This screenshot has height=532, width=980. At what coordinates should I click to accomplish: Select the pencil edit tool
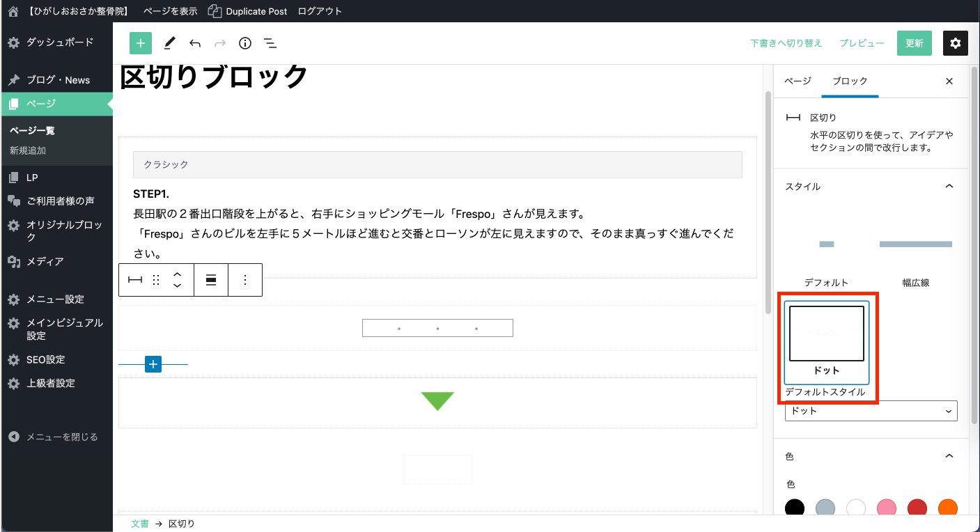pos(169,43)
